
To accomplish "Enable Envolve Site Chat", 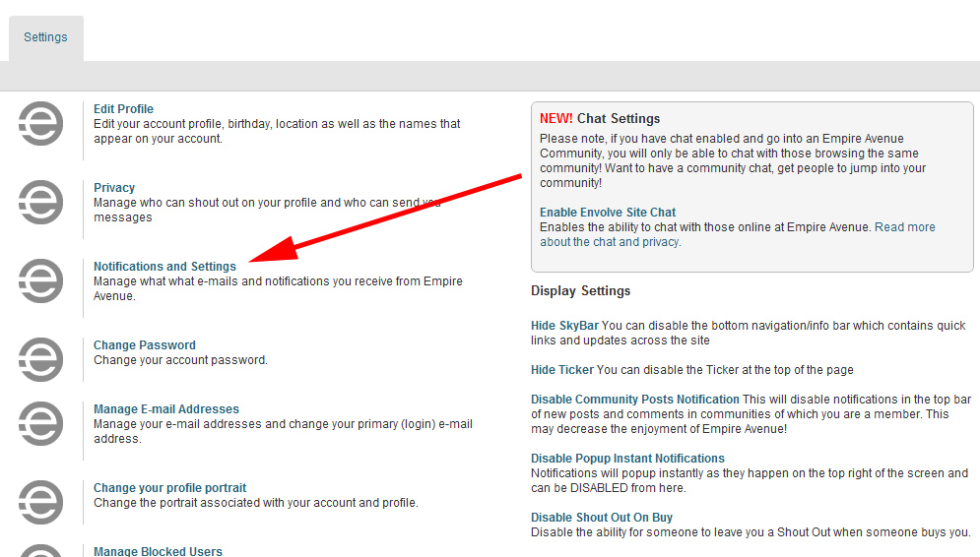I will tap(608, 213).
